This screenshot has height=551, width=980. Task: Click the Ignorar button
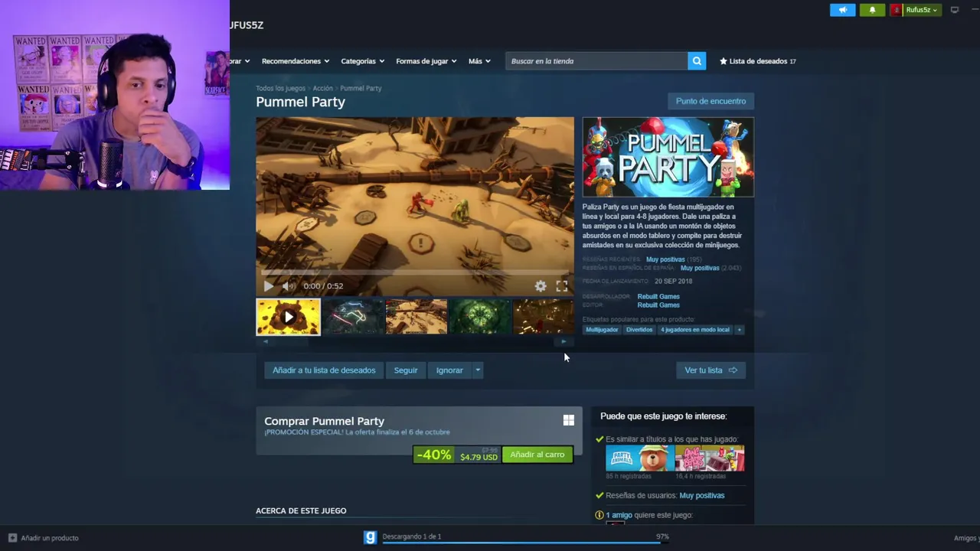pos(449,370)
